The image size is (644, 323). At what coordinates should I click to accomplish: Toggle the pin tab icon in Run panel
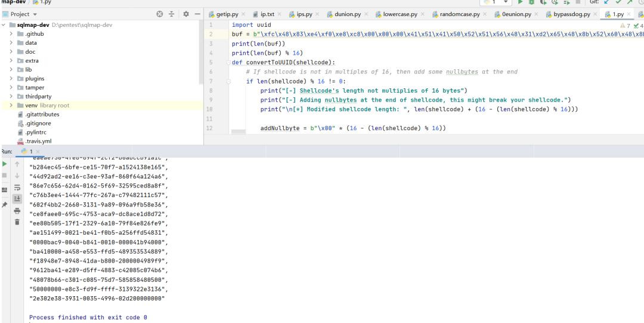click(x=5, y=205)
